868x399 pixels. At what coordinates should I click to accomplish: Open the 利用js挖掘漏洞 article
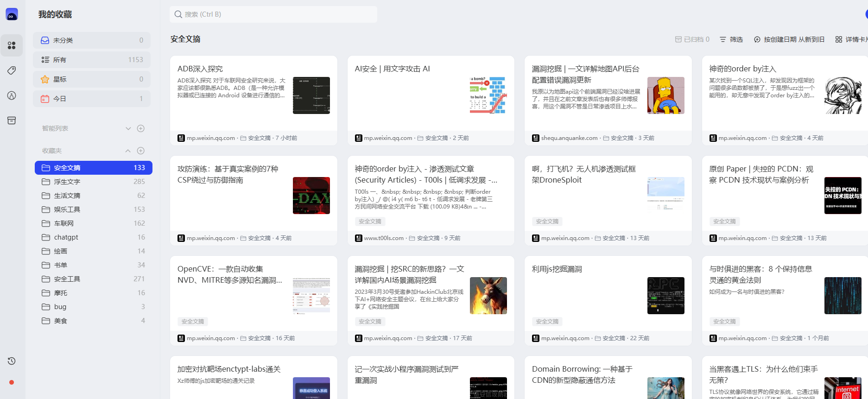pyautogui.click(x=557, y=269)
